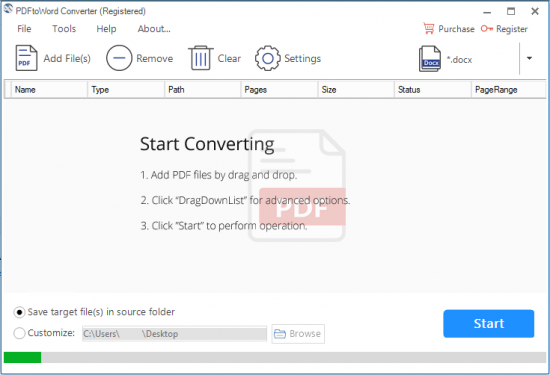Minimize the PDFtoWord Converter window
This screenshot has width=550, height=375.
click(487, 12)
